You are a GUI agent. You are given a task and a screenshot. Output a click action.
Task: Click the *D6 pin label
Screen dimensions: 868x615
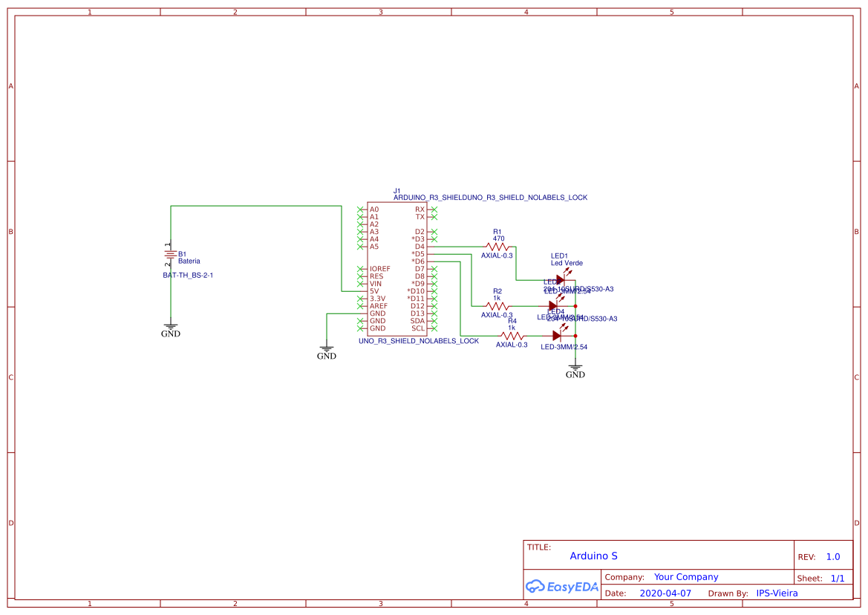tap(418, 262)
